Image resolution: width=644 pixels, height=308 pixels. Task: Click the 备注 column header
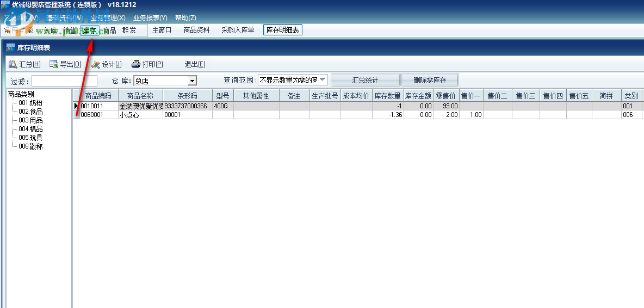click(294, 96)
